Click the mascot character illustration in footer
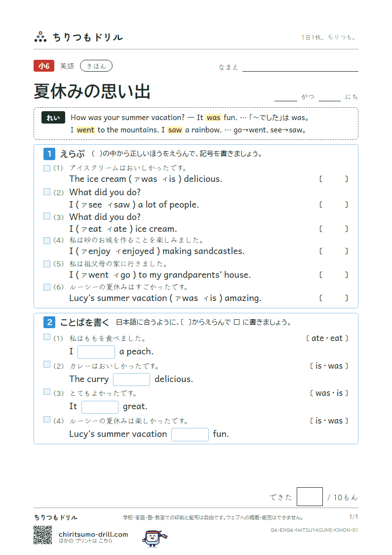The width and height of the screenshot is (392, 555). coord(155,538)
